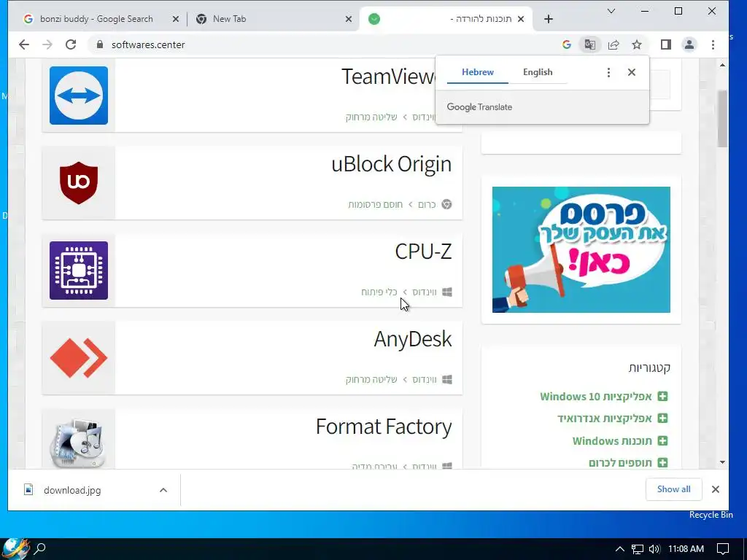The height and width of the screenshot is (560, 747).
Task: Open the Format Factory icon
Action: 79,443
